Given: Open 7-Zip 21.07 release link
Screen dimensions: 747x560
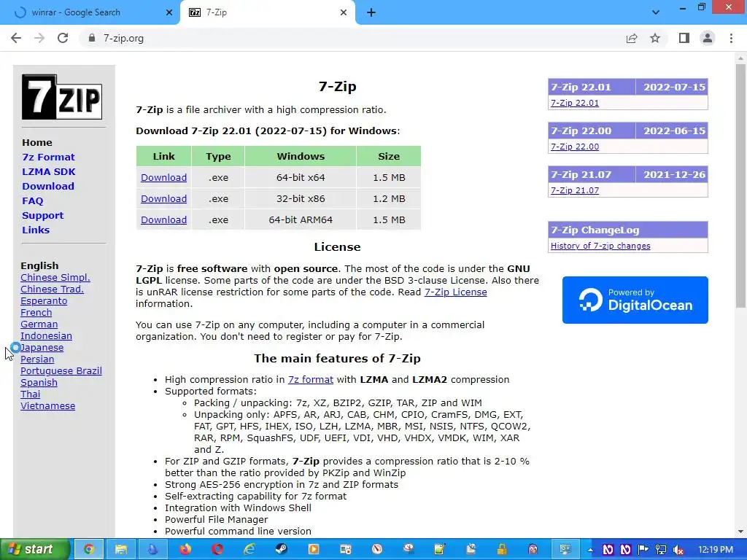Looking at the screenshot, I should 575,190.
